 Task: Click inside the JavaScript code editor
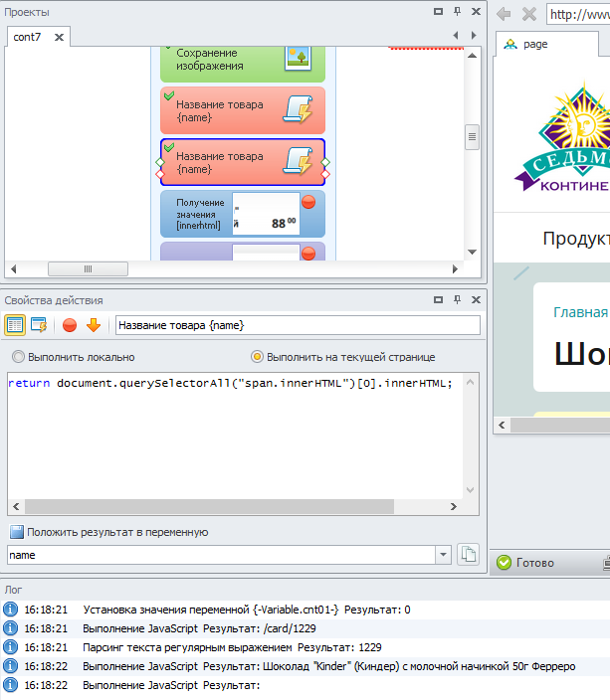(235, 436)
